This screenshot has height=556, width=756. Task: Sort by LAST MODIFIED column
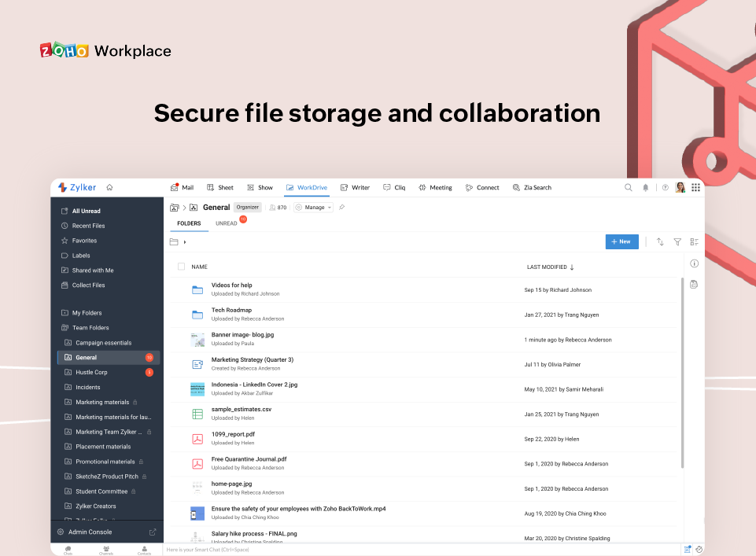[550, 267]
